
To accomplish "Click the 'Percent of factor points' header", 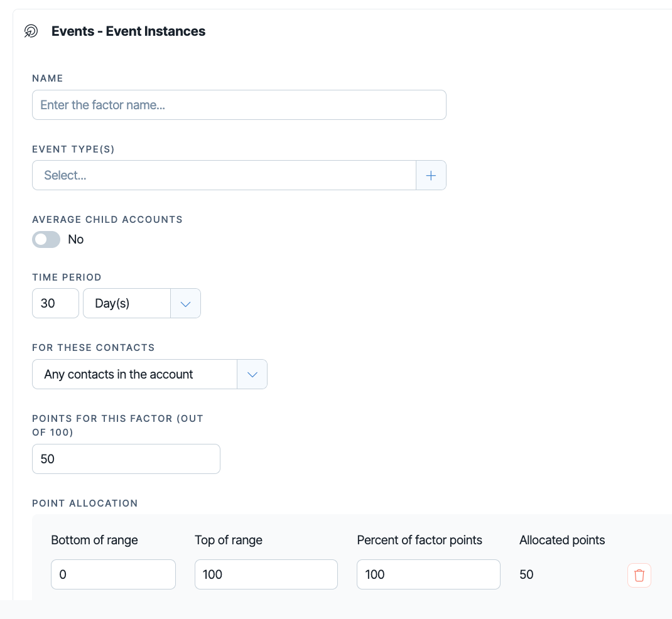I will 420,540.
